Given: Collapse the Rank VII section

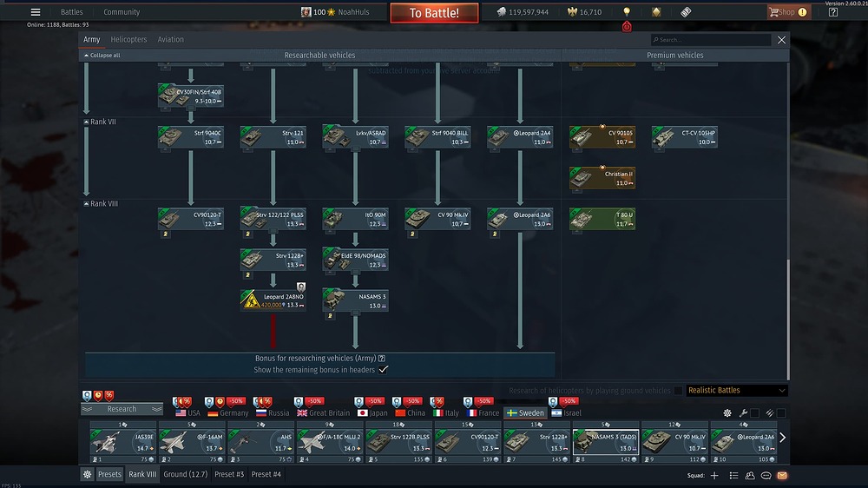Looking at the screenshot, I should coord(86,122).
